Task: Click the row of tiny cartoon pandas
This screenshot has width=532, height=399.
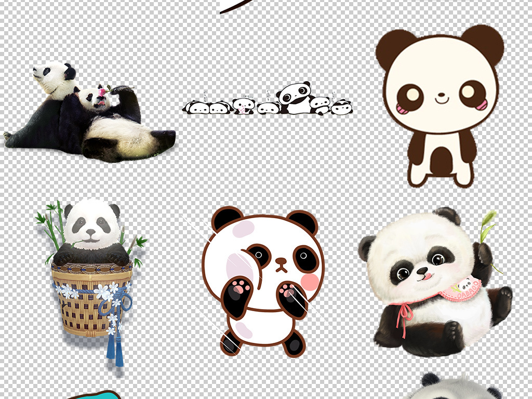Action: (268, 98)
